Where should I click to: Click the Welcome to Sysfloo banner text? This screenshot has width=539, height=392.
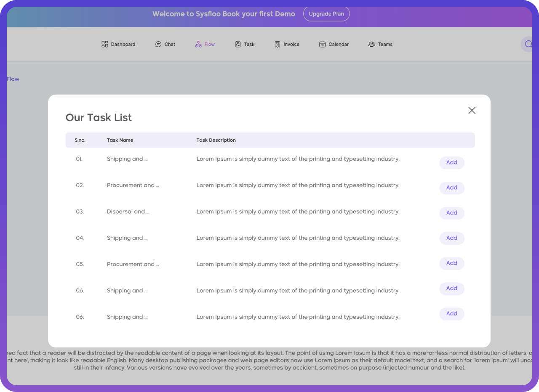tap(224, 14)
